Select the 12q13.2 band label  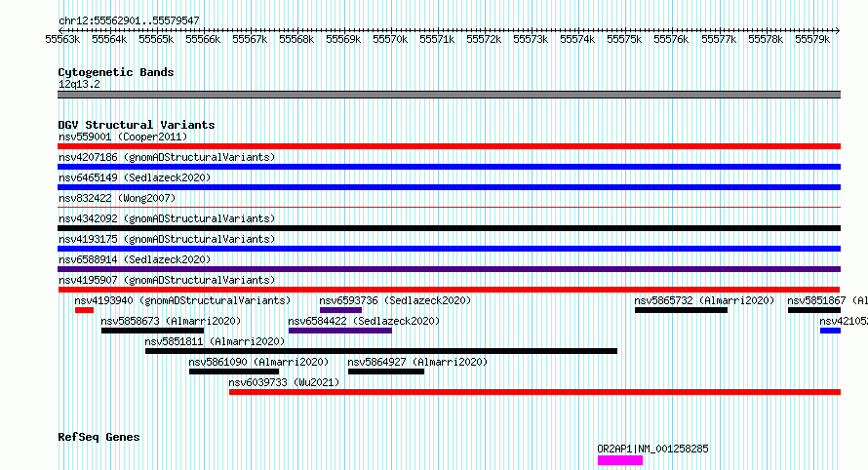tap(79, 84)
